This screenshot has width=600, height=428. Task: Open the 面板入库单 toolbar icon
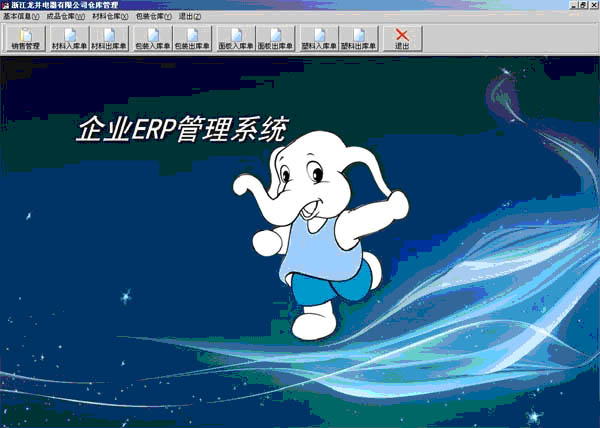click(235, 39)
